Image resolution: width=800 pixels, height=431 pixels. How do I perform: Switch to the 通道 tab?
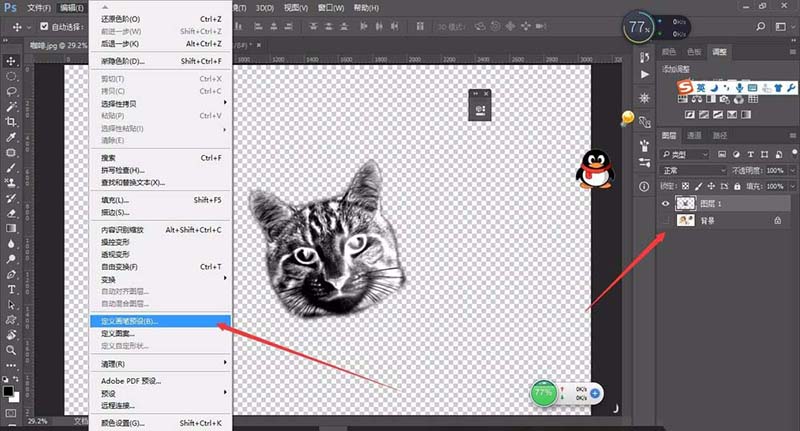point(694,135)
